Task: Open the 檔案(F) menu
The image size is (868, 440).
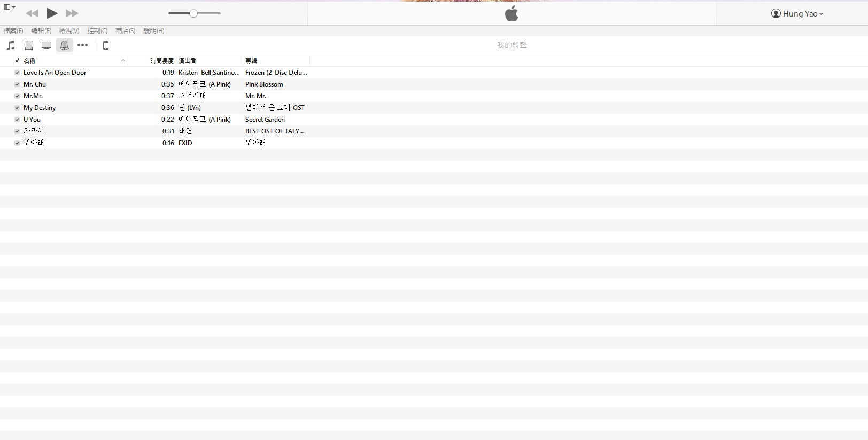Action: pyautogui.click(x=13, y=31)
